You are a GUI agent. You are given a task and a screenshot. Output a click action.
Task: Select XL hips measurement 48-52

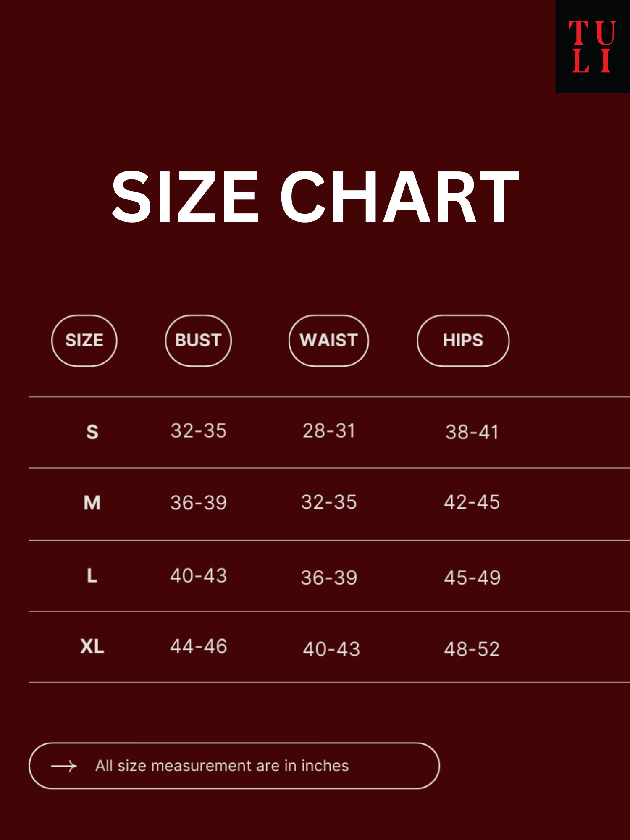(472, 649)
